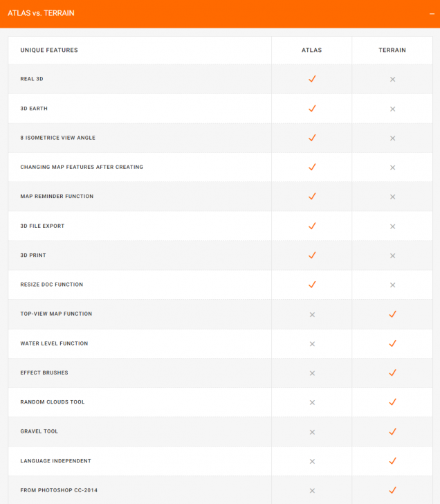Click the Atlas checkmark for Resize Doc Function
Screen dimensions: 440x504
[x=312, y=285]
